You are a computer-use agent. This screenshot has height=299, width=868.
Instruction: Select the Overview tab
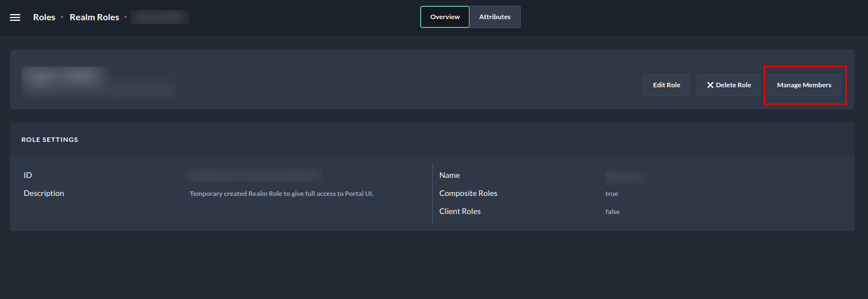[445, 17]
